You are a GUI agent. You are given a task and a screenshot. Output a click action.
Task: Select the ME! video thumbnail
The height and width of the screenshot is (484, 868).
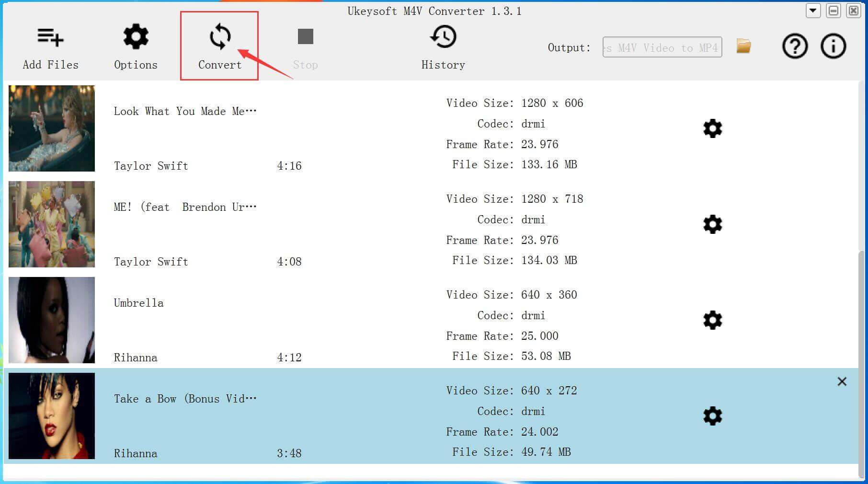(x=52, y=224)
